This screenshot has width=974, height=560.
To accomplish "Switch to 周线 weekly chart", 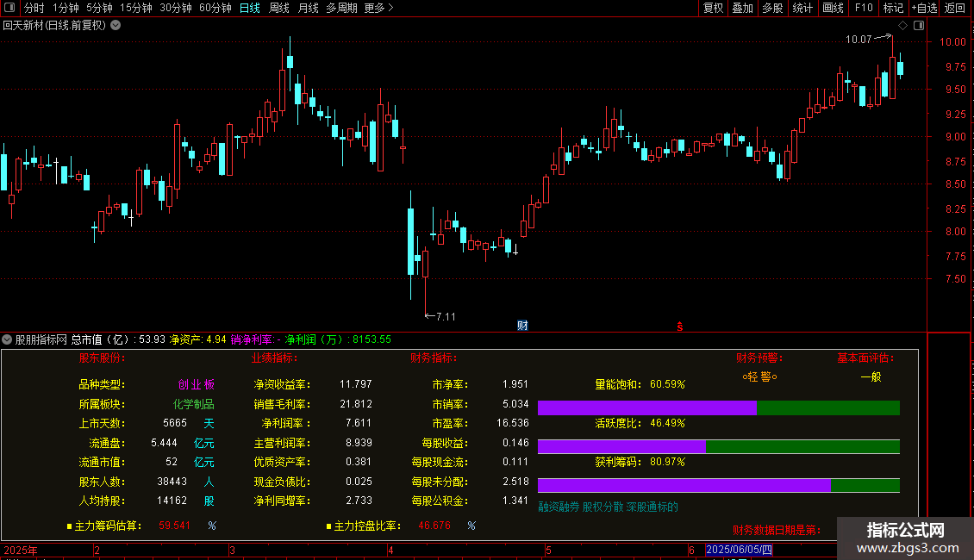I will (279, 8).
